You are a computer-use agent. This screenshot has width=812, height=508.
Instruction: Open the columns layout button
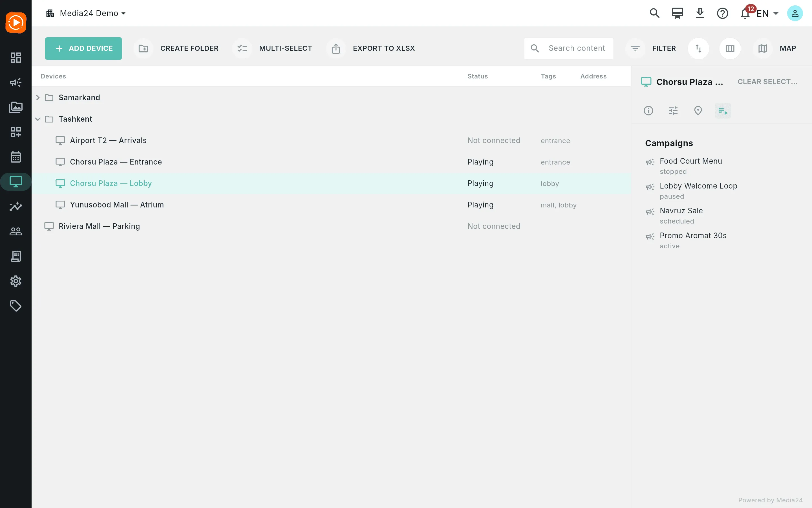click(x=730, y=48)
